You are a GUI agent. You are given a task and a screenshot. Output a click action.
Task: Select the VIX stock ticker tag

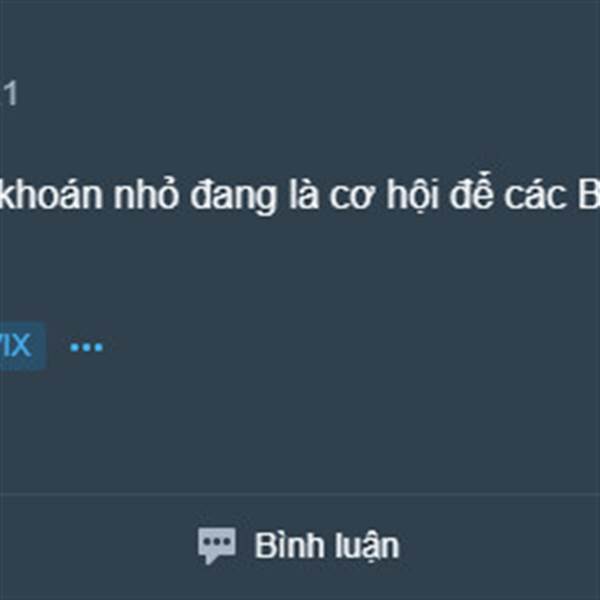tap(23, 346)
